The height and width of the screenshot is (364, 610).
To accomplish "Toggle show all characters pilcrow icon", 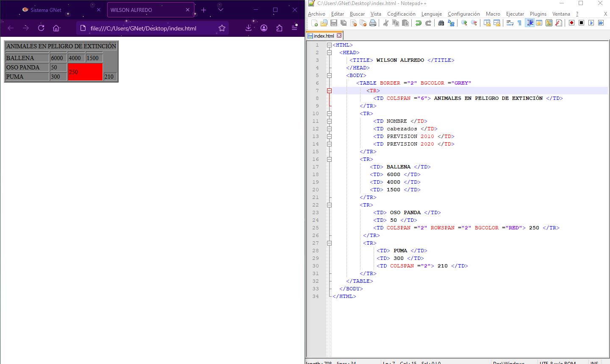I will pyautogui.click(x=519, y=23).
